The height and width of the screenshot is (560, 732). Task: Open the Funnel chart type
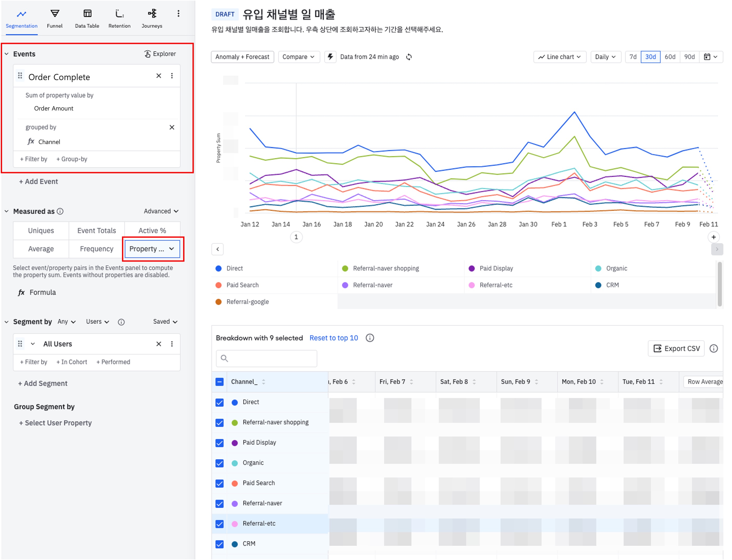coord(55,18)
